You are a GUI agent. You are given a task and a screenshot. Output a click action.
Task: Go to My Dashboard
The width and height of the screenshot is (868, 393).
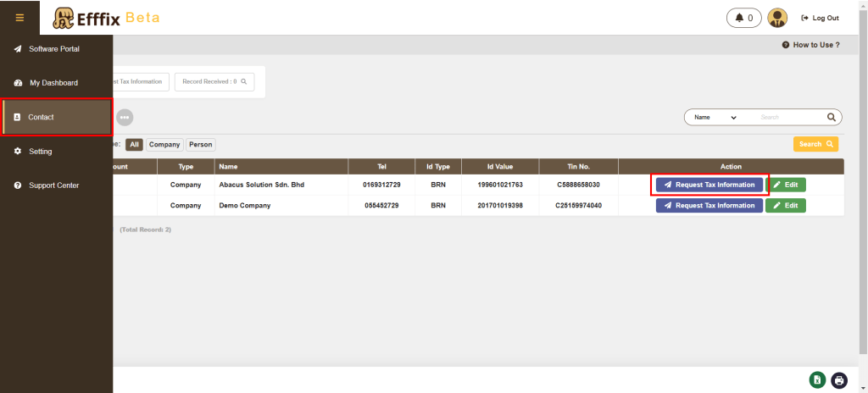[53, 83]
